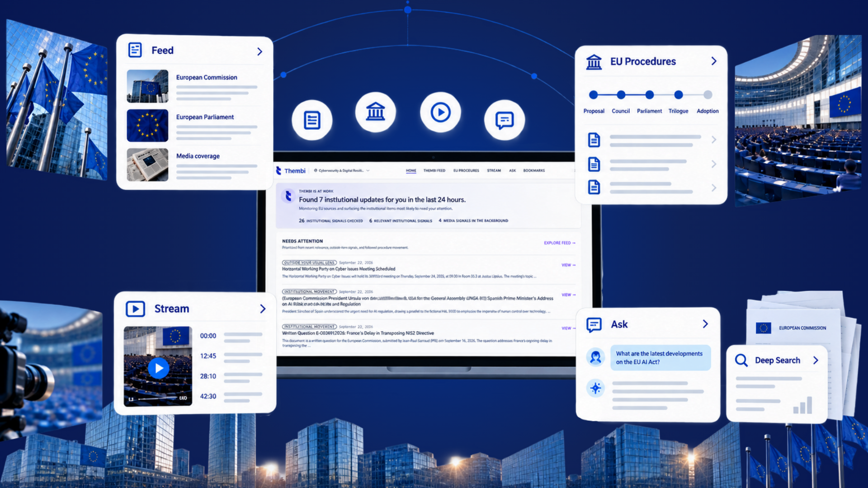Select the Proposal step marker
The width and height of the screenshot is (868, 488).
[594, 94]
